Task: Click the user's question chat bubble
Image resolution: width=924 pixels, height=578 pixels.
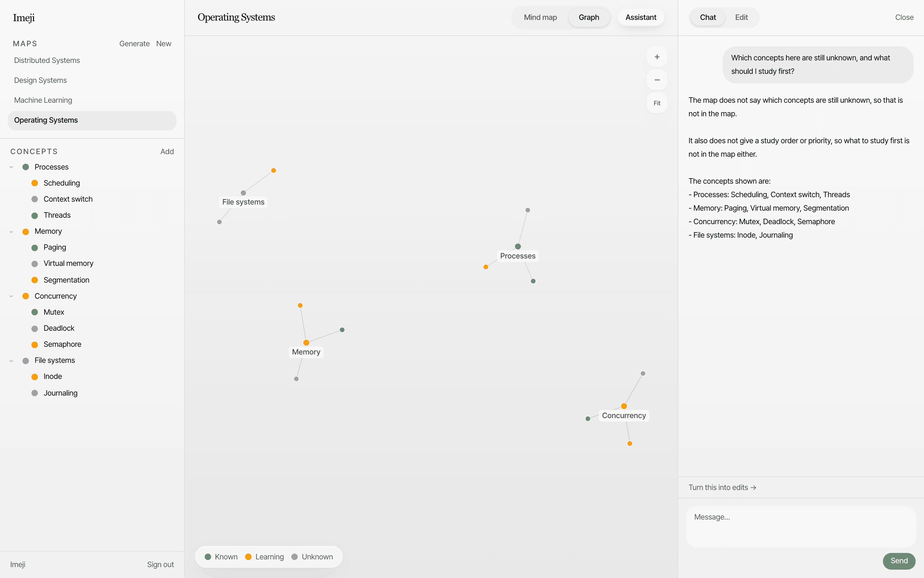Action: (x=818, y=65)
